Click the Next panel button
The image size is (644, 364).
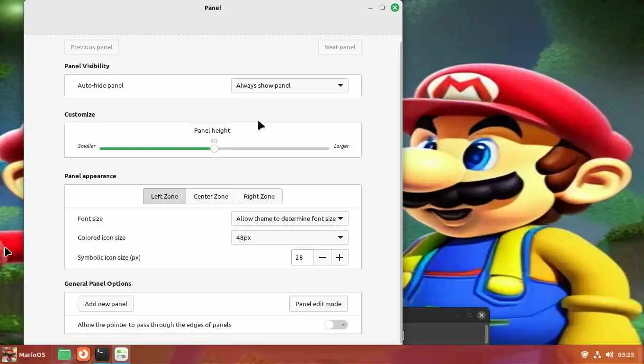pos(340,47)
